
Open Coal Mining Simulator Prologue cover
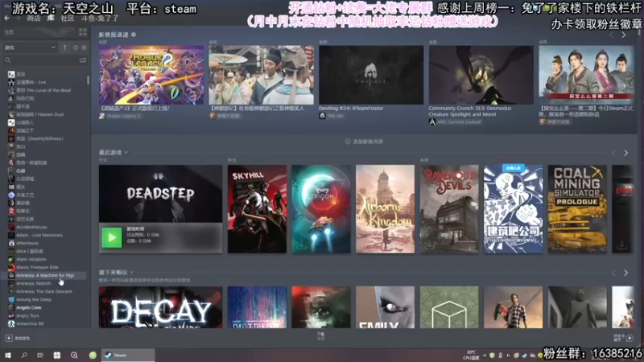577,209
